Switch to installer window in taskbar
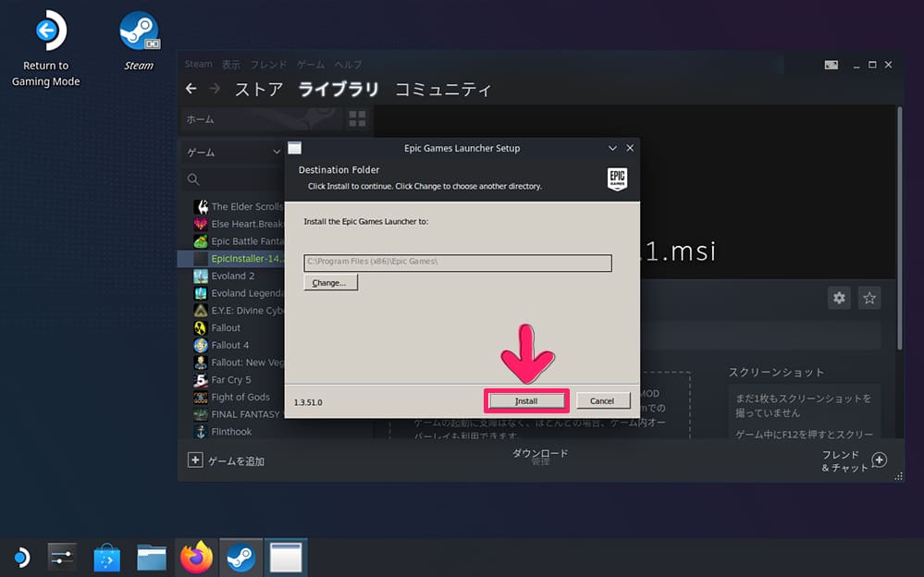 pyautogui.click(x=286, y=557)
